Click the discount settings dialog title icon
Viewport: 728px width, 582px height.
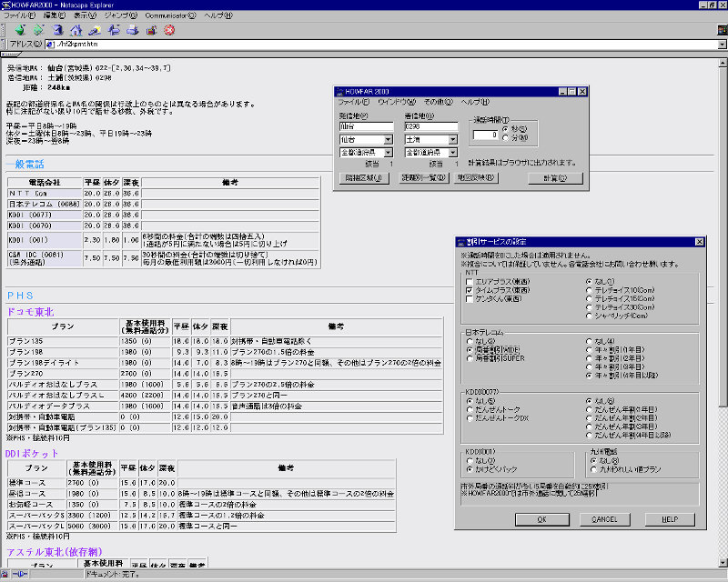point(460,242)
